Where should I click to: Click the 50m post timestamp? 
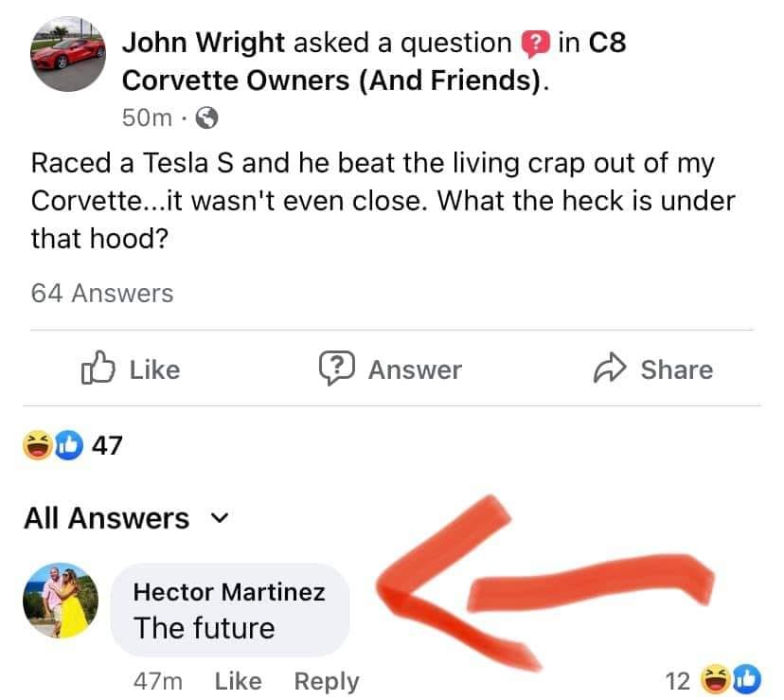pyautogui.click(x=148, y=117)
